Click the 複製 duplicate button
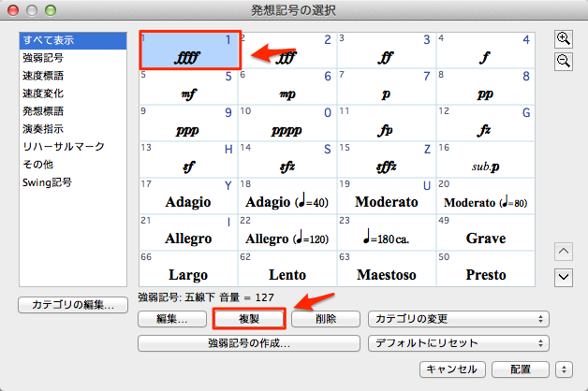The height and width of the screenshot is (391, 588). (249, 319)
